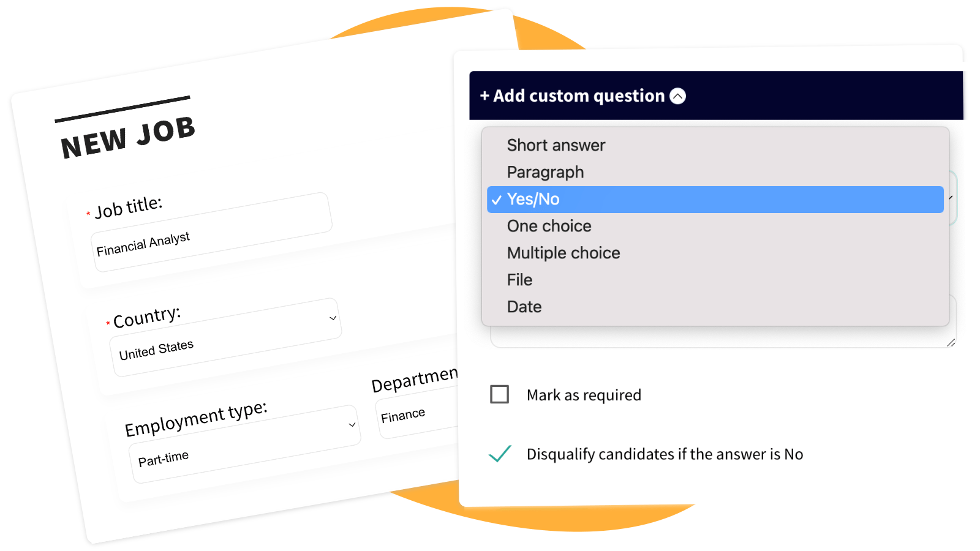Click the Add custom question header
This screenshot has height=551, width=980.
579,96
